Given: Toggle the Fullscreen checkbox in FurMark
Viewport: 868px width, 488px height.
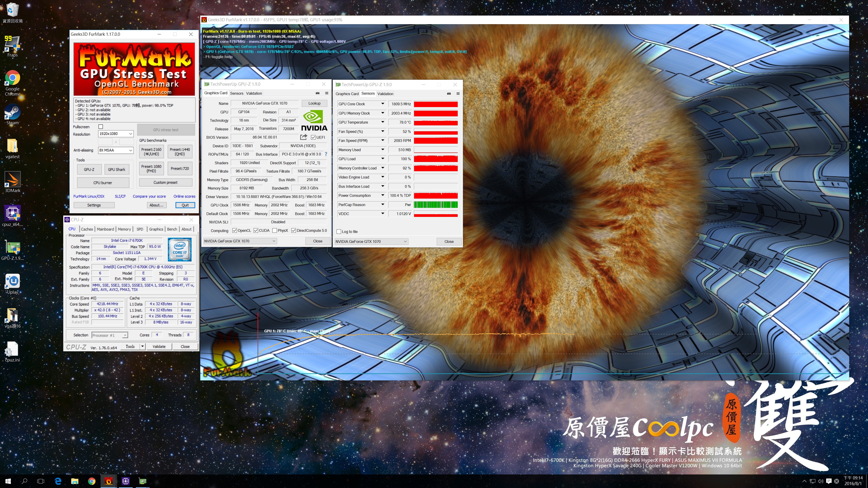Looking at the screenshot, I should point(100,127).
